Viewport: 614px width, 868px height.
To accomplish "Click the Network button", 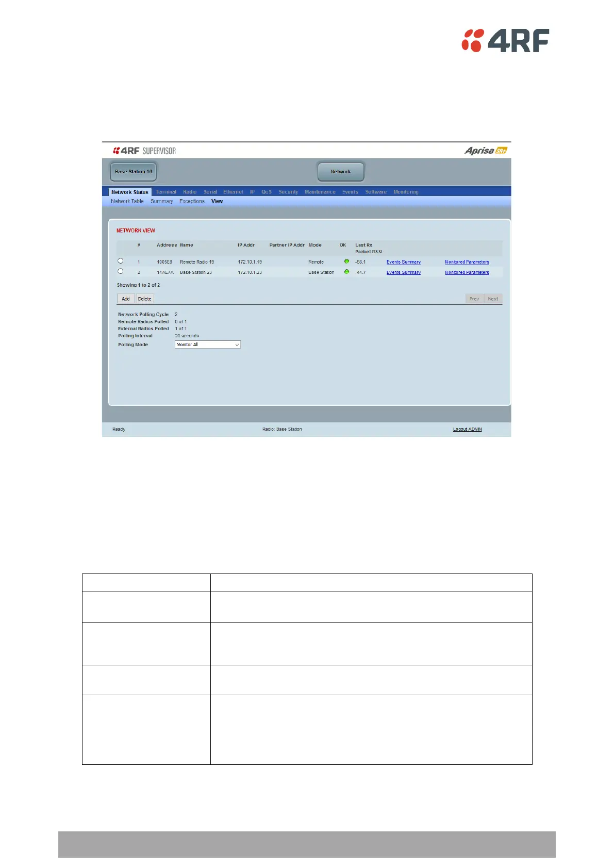I will [341, 172].
